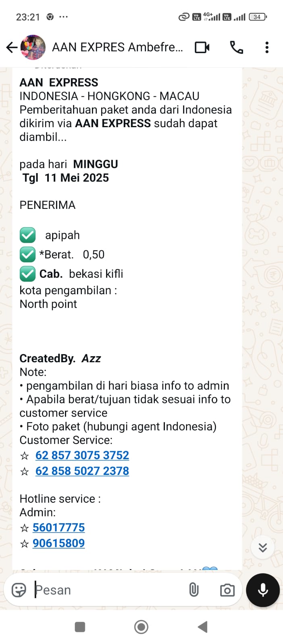This screenshot has height=644, width=283.
Task: Tap the scroll-to-bottom double chevron
Action: (x=263, y=547)
